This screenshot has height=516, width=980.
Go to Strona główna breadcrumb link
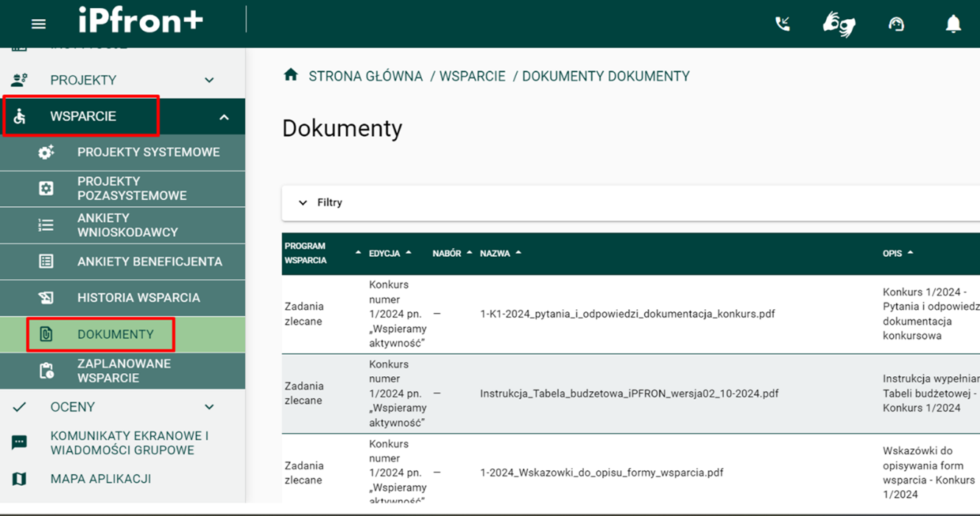365,76
